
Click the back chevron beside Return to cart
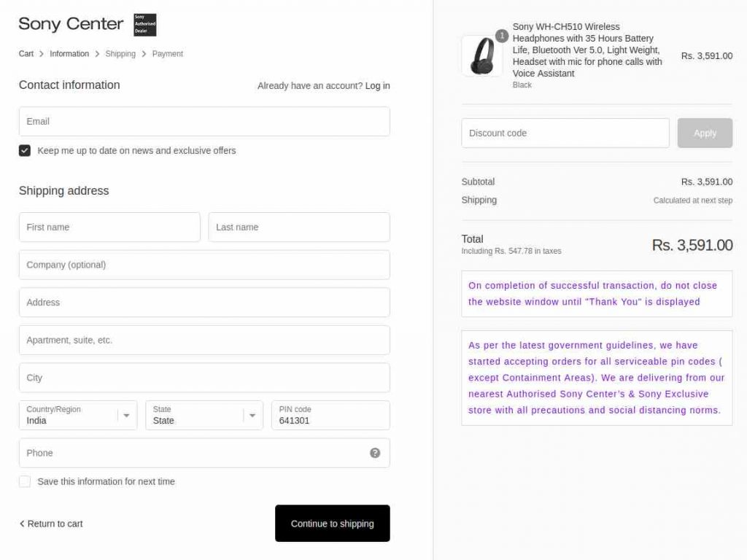(22, 524)
